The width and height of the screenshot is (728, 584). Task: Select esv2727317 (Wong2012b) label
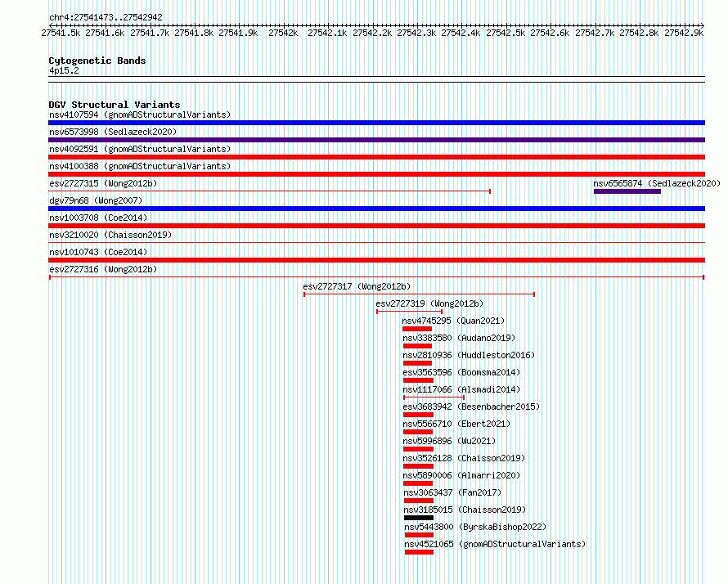(x=357, y=286)
